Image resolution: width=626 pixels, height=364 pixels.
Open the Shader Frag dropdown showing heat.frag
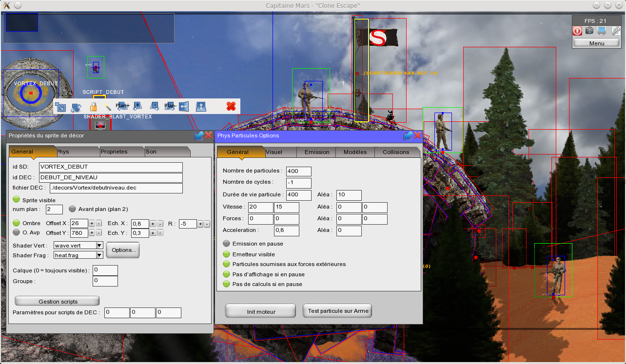pos(99,255)
